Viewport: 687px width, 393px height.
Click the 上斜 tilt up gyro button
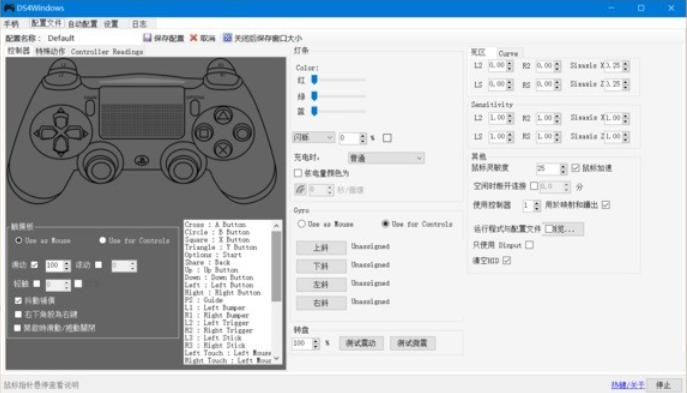321,248
